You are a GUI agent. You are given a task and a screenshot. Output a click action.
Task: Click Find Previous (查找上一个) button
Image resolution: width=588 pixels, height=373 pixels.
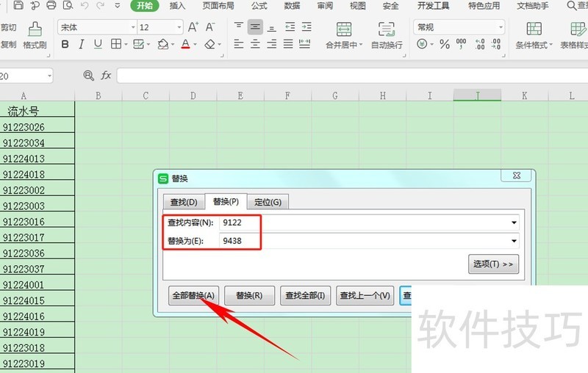[x=365, y=295]
